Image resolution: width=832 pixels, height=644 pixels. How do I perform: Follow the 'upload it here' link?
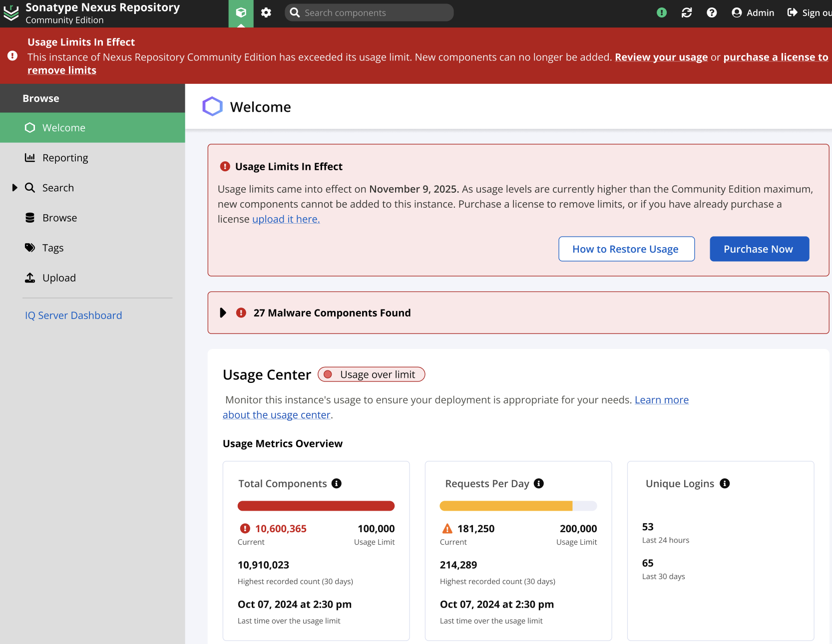(x=286, y=219)
